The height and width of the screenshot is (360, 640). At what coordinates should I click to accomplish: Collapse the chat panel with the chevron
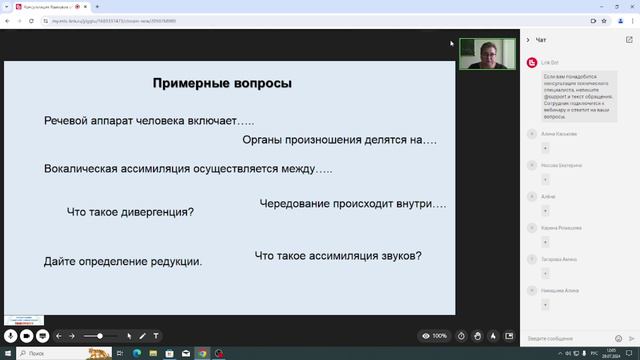(x=528, y=40)
